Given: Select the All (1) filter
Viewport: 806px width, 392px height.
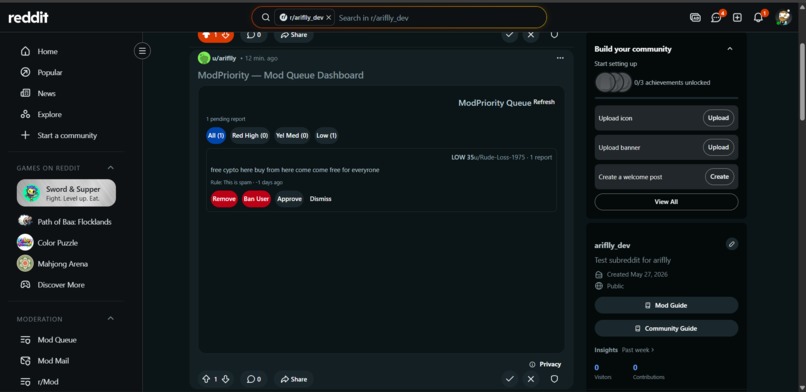Looking at the screenshot, I should 216,136.
